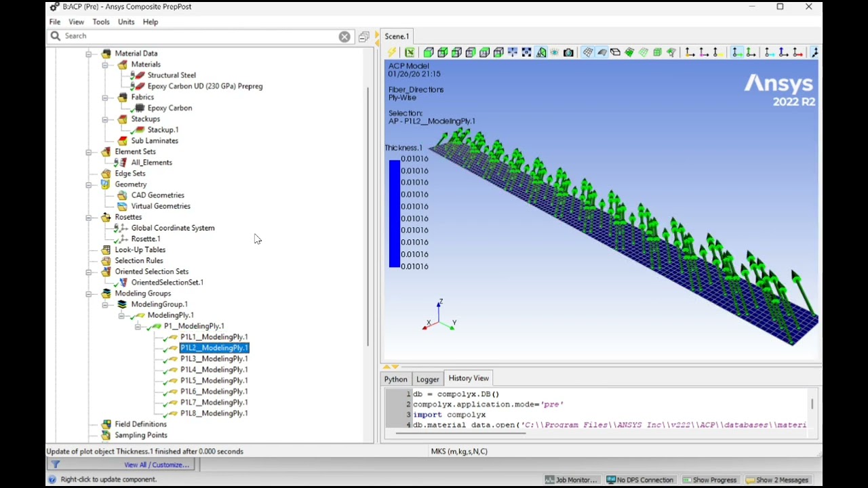The width and height of the screenshot is (868, 488).
Task: Click the Look-Up Tables folder icon
Action: (106, 249)
